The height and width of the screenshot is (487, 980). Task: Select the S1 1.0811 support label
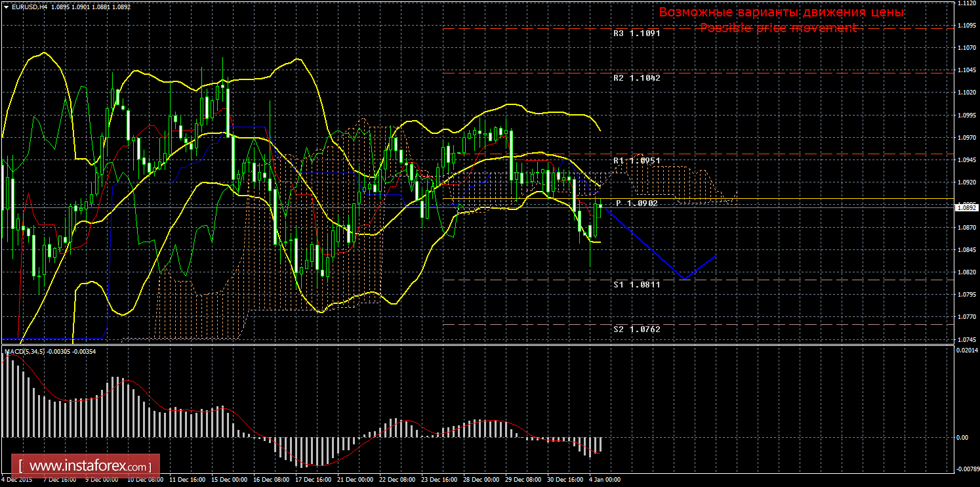point(636,284)
